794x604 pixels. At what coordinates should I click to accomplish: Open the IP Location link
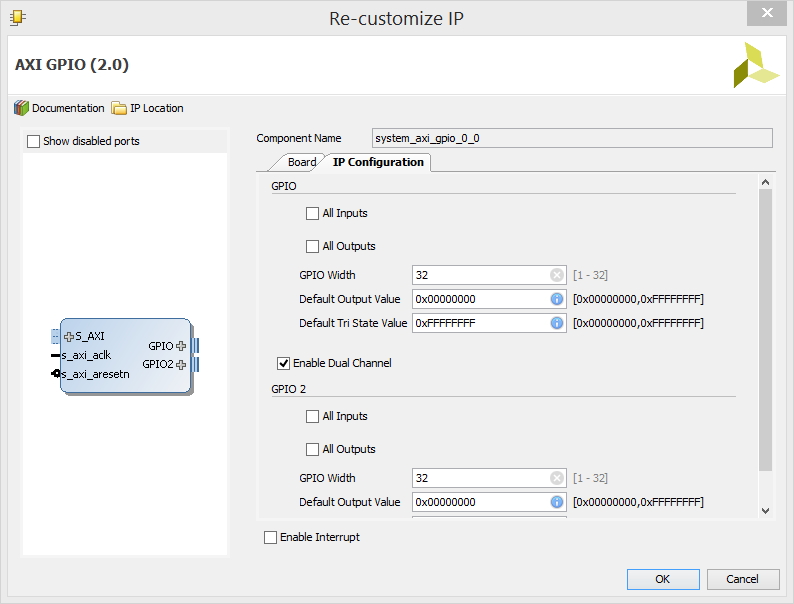click(x=156, y=108)
